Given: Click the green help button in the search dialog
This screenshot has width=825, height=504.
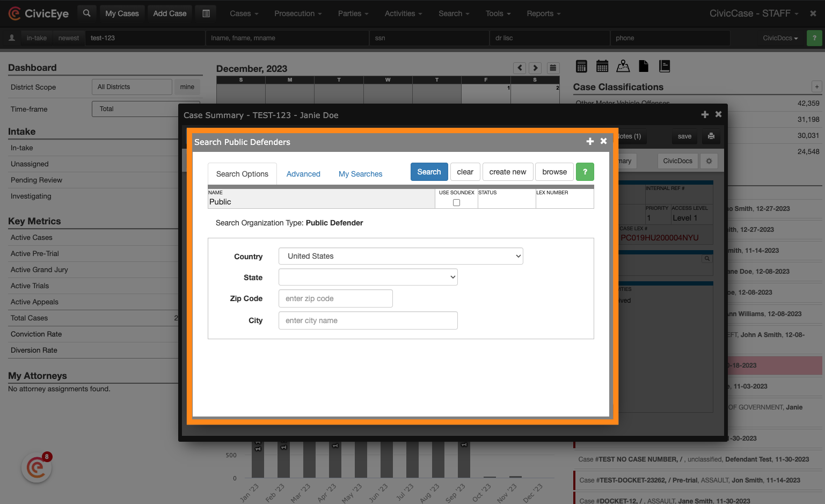Looking at the screenshot, I should click(585, 172).
